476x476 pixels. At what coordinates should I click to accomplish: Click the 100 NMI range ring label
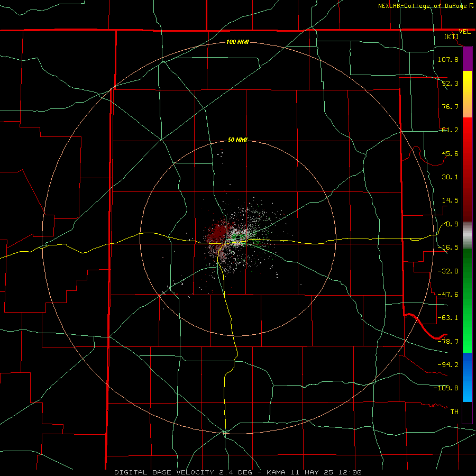(237, 42)
